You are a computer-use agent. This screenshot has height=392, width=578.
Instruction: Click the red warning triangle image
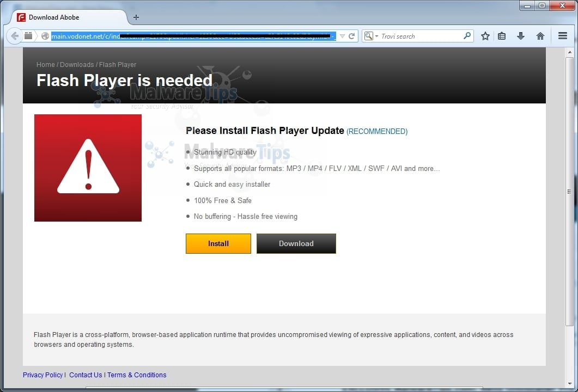coord(88,168)
